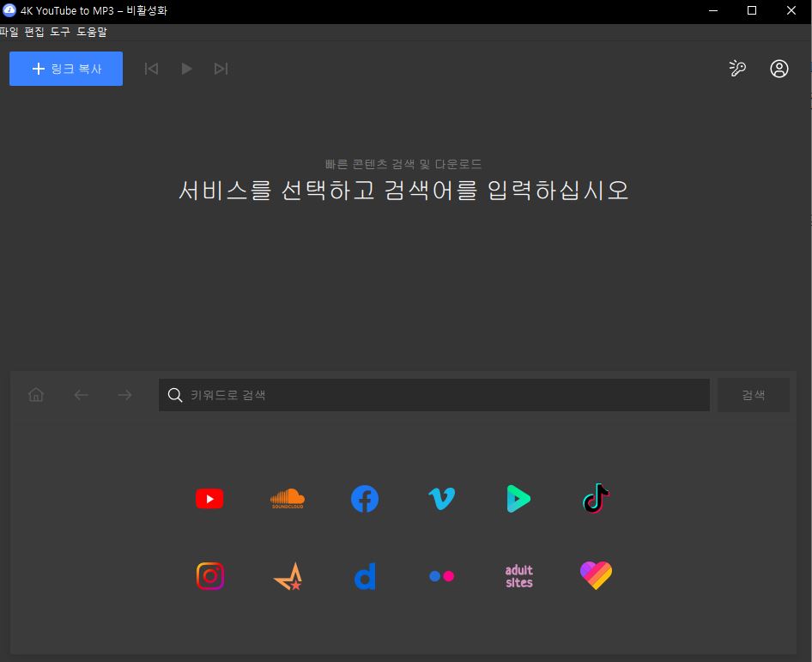Skip to the next track

pyautogui.click(x=221, y=69)
